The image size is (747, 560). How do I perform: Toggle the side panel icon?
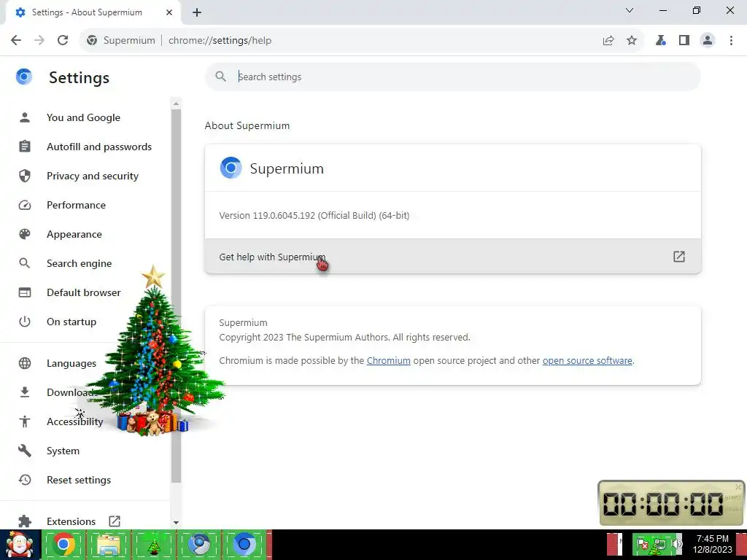pyautogui.click(x=684, y=41)
